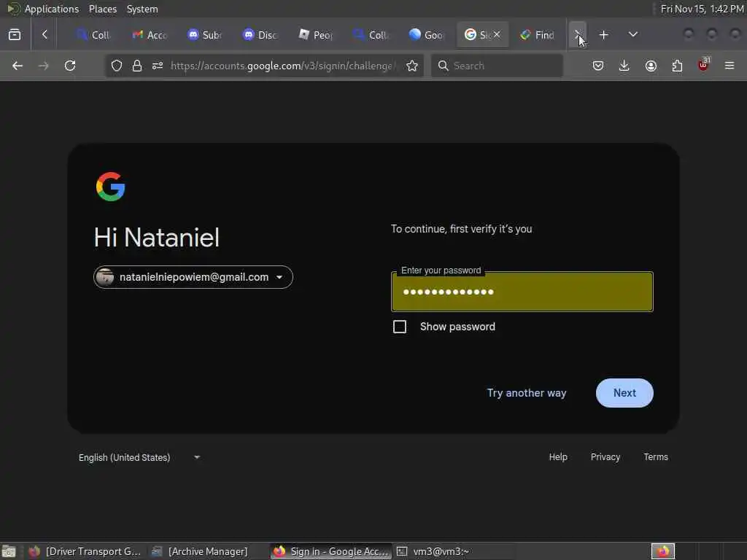Reload the current page
This screenshot has height=560, width=747.
pyautogui.click(x=70, y=66)
